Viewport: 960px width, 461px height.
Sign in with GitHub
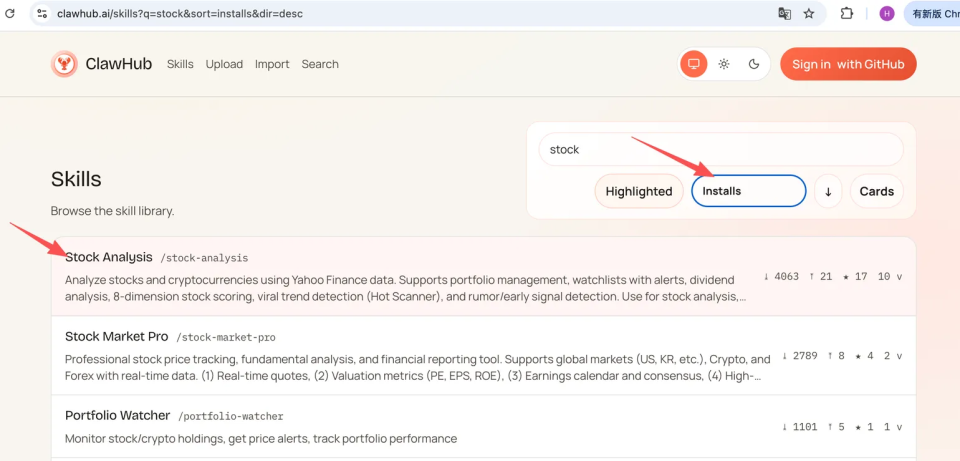(x=848, y=64)
